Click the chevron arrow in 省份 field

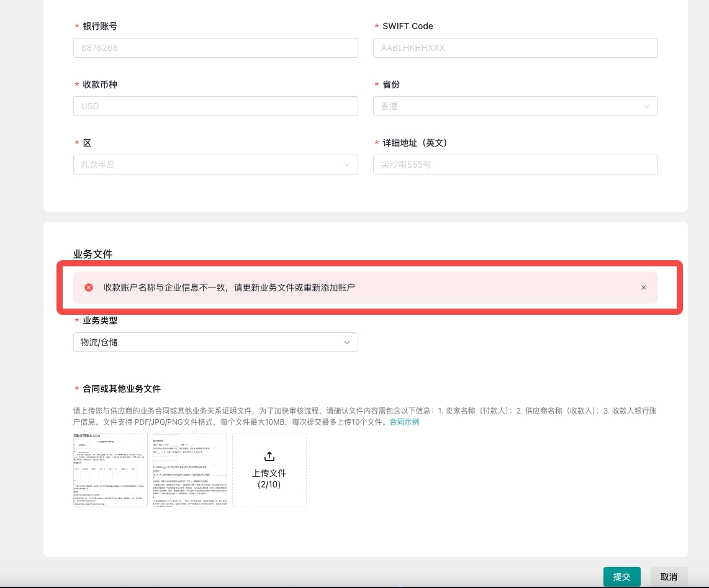point(647,107)
